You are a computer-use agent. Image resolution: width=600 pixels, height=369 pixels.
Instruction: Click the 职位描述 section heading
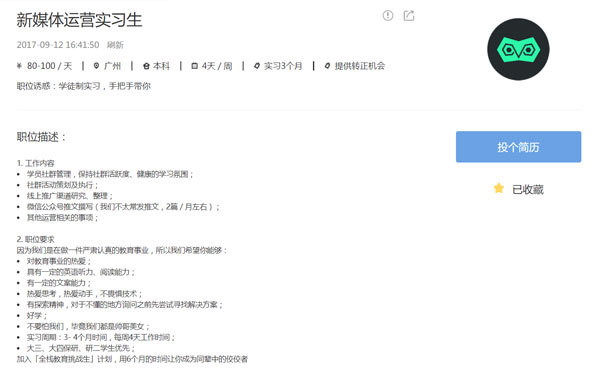[41, 137]
